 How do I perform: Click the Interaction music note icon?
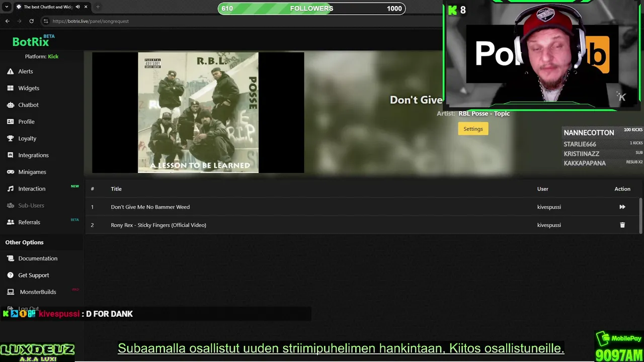point(10,189)
